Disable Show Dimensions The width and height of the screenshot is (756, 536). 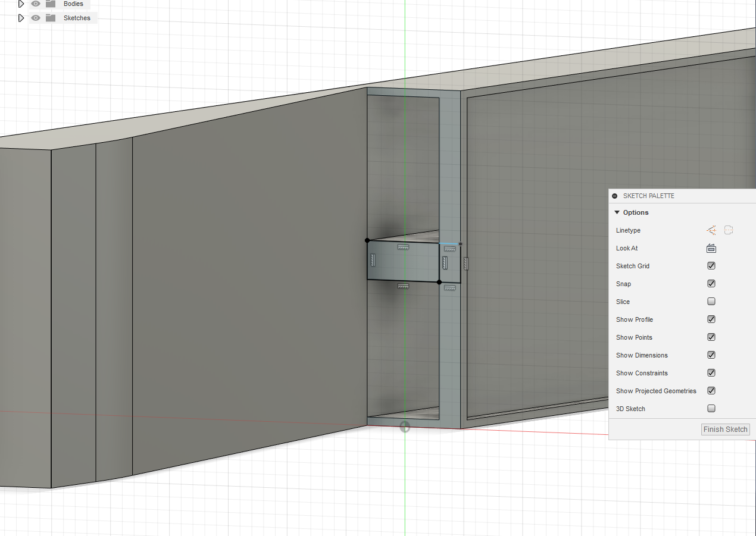point(711,355)
